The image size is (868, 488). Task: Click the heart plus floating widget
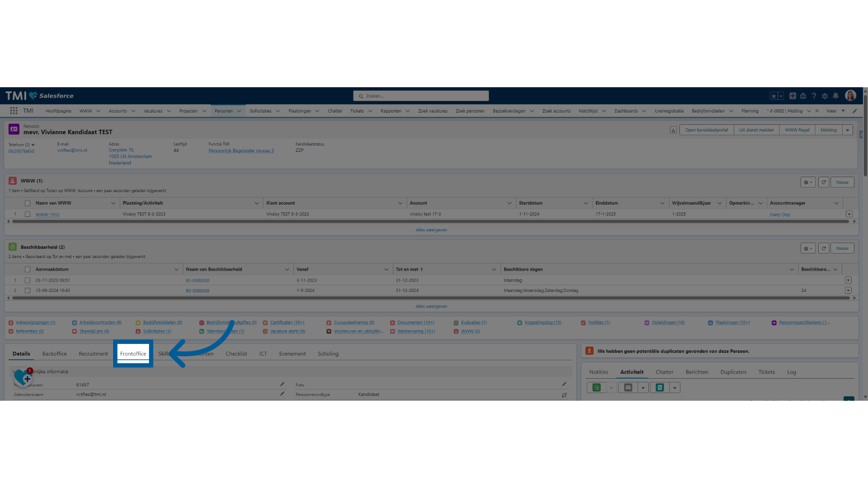coord(23,376)
